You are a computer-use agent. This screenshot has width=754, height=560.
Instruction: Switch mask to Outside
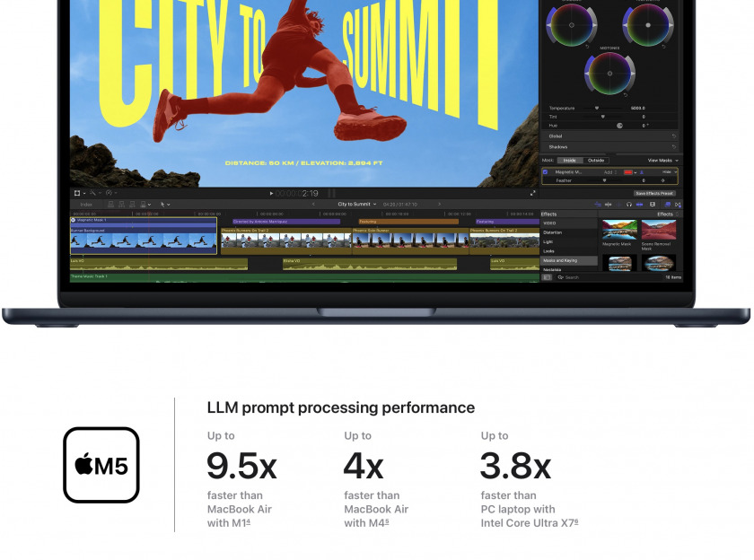pos(595,160)
